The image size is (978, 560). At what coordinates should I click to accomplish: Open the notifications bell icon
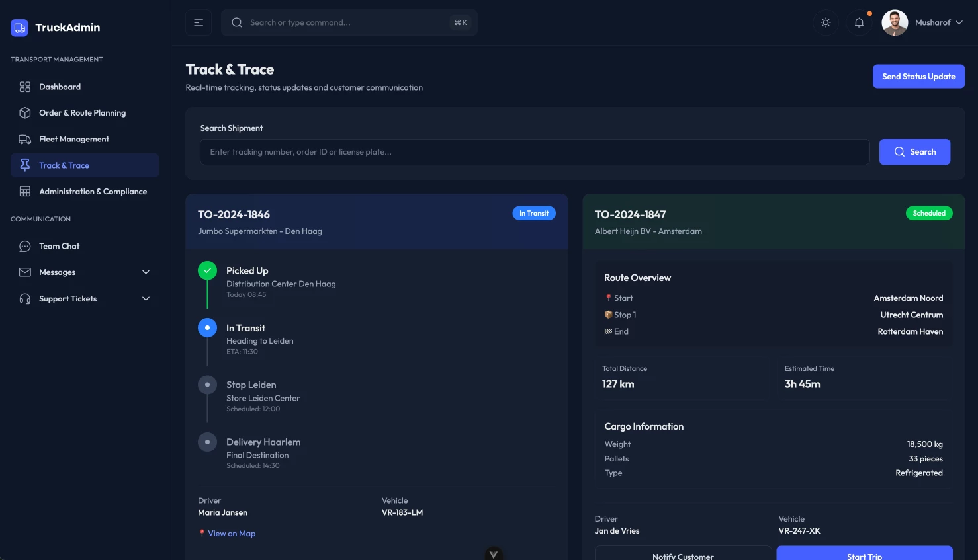[859, 22]
